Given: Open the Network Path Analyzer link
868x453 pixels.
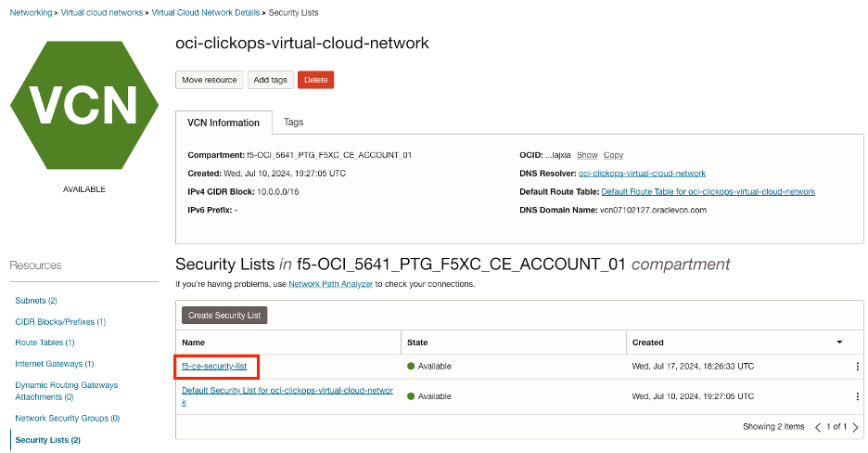Looking at the screenshot, I should pyautogui.click(x=331, y=284).
